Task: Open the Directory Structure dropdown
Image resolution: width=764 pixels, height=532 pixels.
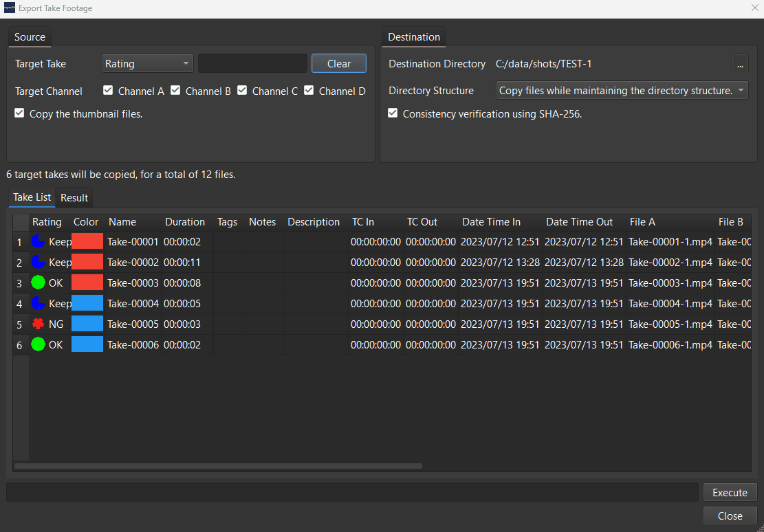Action: 621,90
